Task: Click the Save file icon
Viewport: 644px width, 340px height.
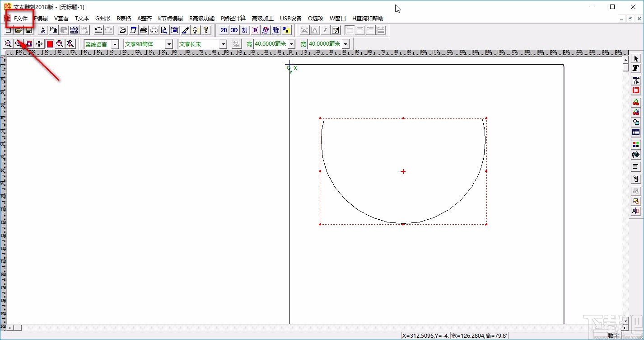Action: pyautogui.click(x=28, y=30)
